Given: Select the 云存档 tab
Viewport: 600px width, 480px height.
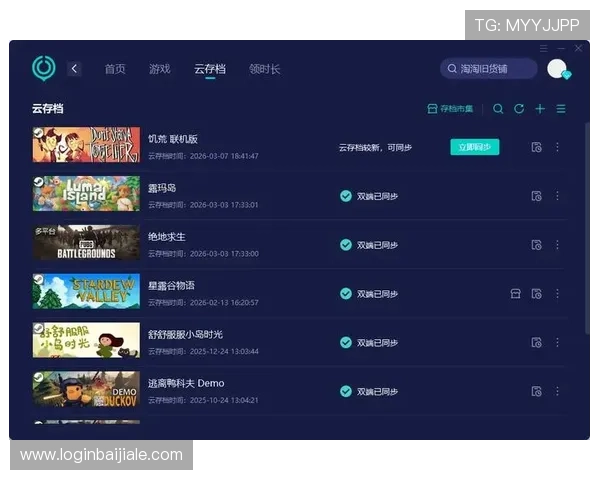Looking at the screenshot, I should click(210, 69).
